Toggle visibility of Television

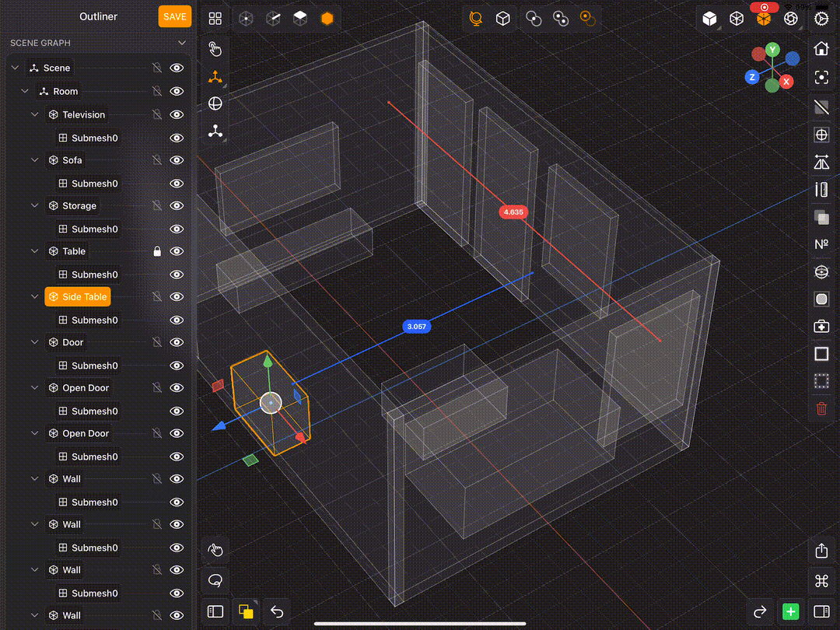(177, 114)
